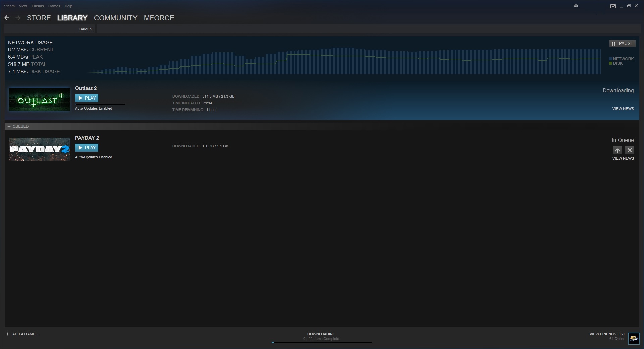Screen dimensions: 644x349
Task: Select the Games sub-tab
Action: (x=85, y=29)
